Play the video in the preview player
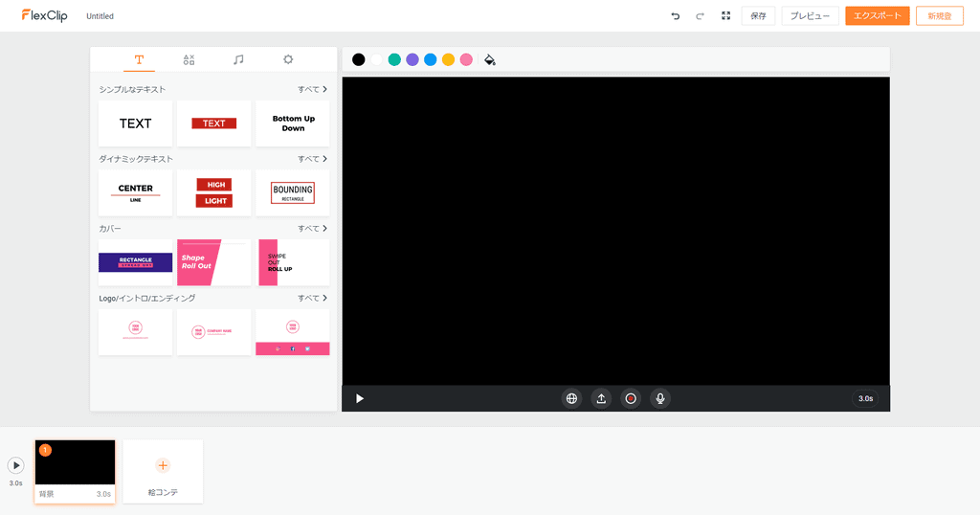Screen dimensions: 980x515 point(360,398)
